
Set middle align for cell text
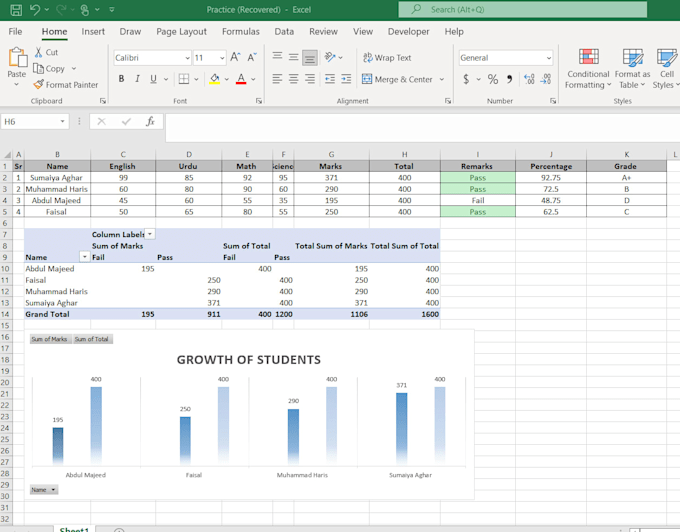pyautogui.click(x=294, y=57)
